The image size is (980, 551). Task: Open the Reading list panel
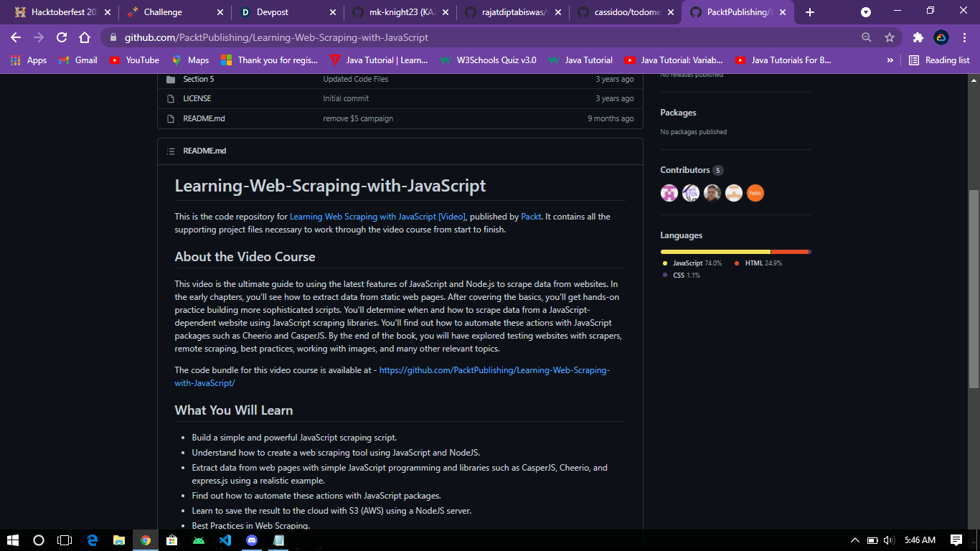click(x=938, y=60)
